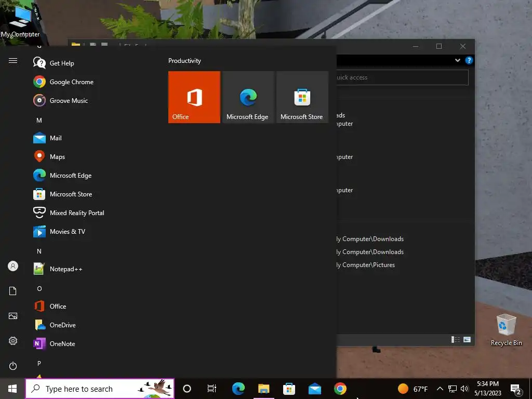Focus the taskbar search box
Viewport: 532px width, 399px height.
(100, 389)
